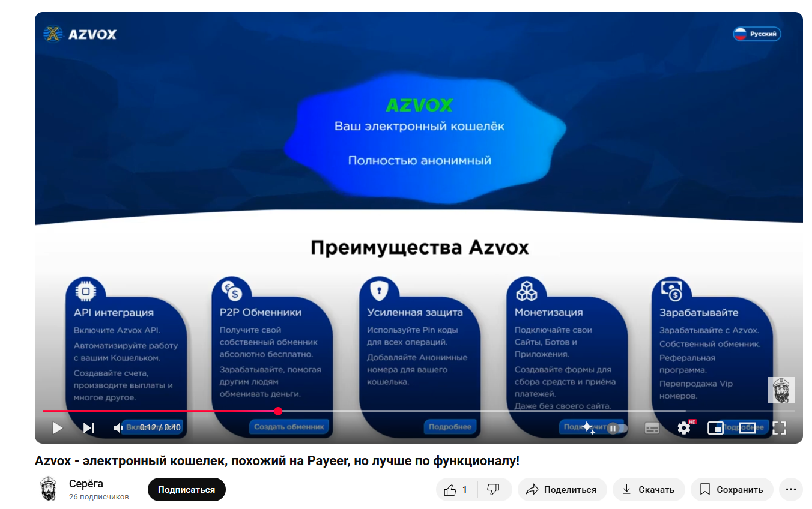Toggle subtitles in the player

(652, 428)
